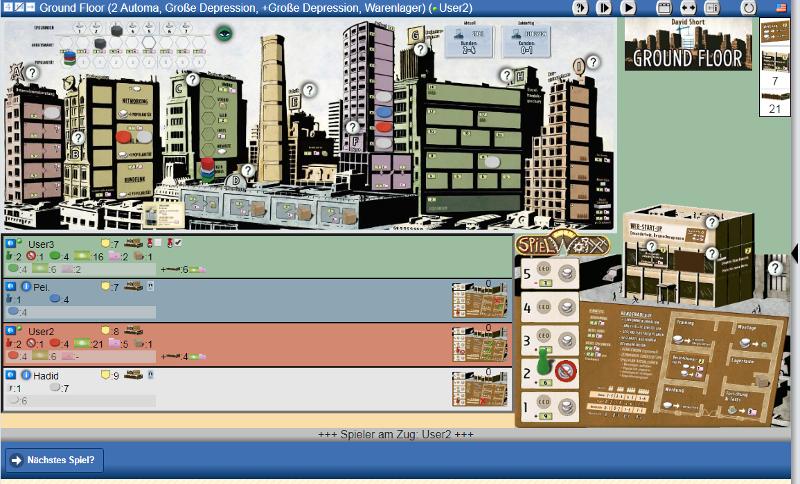This screenshot has height=484, width=800.
Task: Click the horizontal double-arrow resize icon
Action: tap(687, 7)
